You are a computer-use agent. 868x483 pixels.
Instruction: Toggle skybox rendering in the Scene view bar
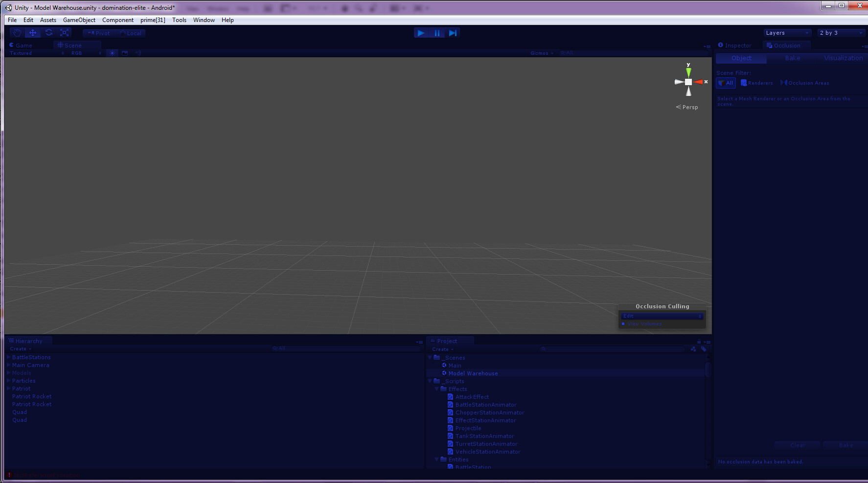click(125, 53)
